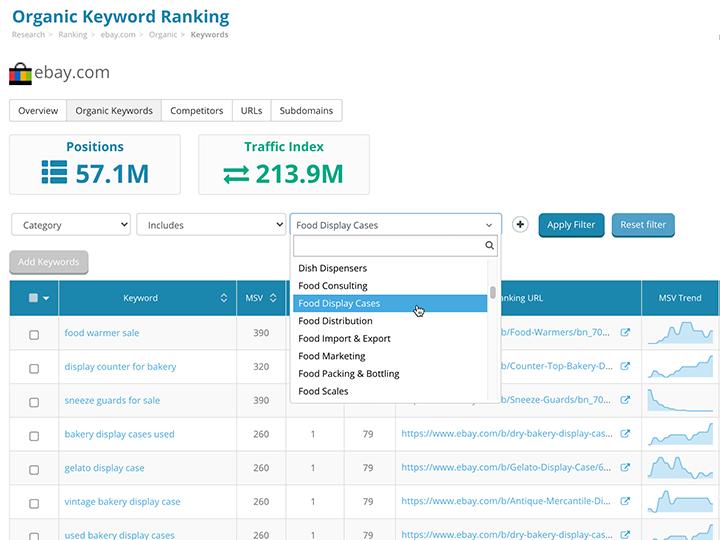
Task: Check the box for food warmer sale
Action: [x=34, y=334]
